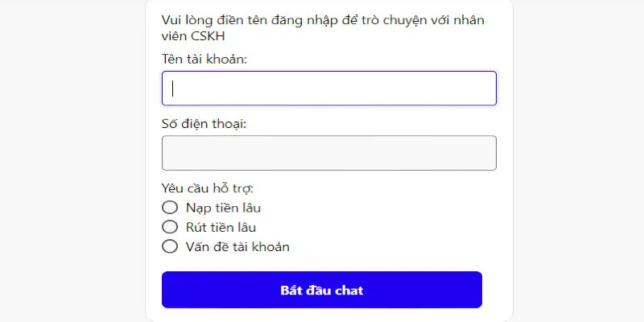Click the blinking text cursor in account field
Image resolution: width=644 pixels, height=322 pixels.
click(x=173, y=89)
